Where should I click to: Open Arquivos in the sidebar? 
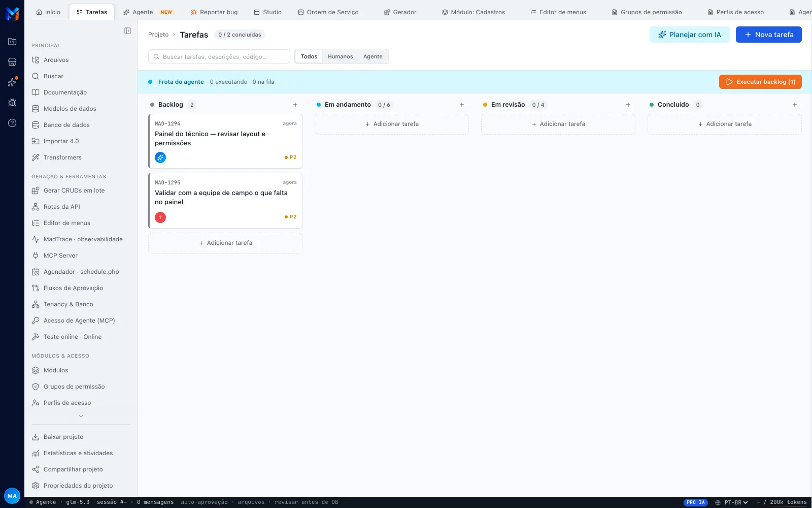pos(81,60)
